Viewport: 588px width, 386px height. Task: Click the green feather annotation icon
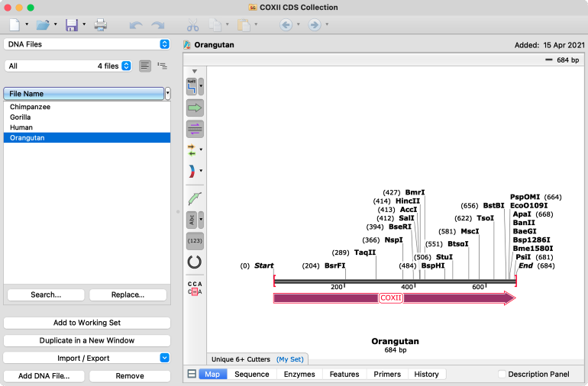point(195,198)
